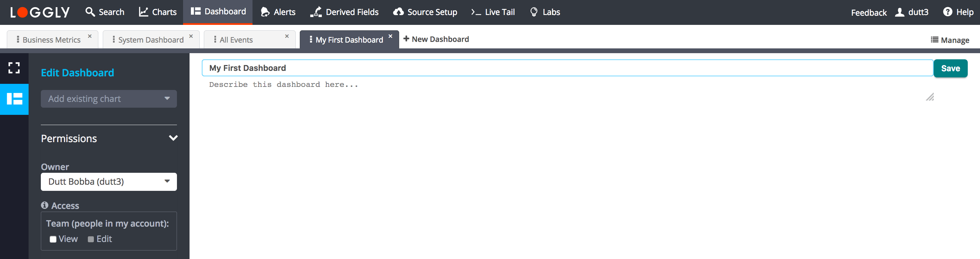Image resolution: width=980 pixels, height=259 pixels.
Task: Open Source Setup cloud icon
Action: (x=398, y=12)
